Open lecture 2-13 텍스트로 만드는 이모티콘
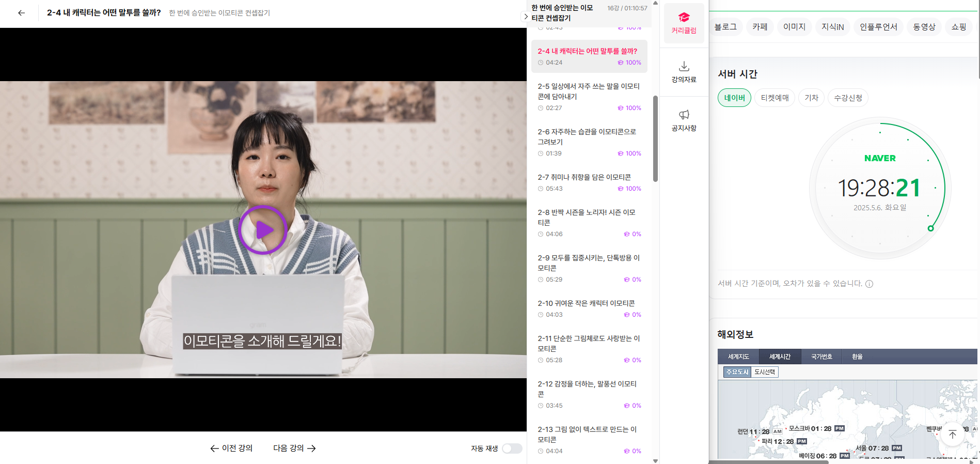 click(589, 440)
